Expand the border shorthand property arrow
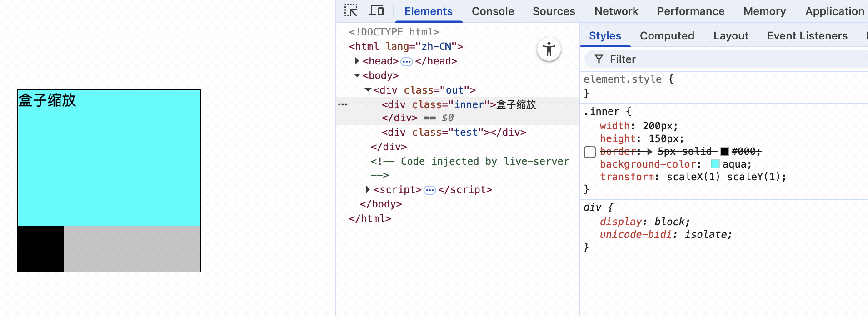Image resolution: width=868 pixels, height=316 pixels. point(650,152)
